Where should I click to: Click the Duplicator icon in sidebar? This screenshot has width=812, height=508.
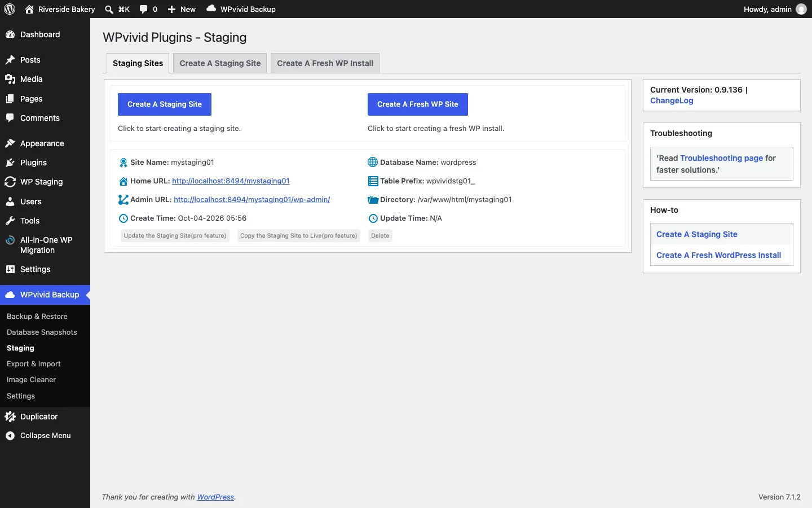(x=10, y=417)
